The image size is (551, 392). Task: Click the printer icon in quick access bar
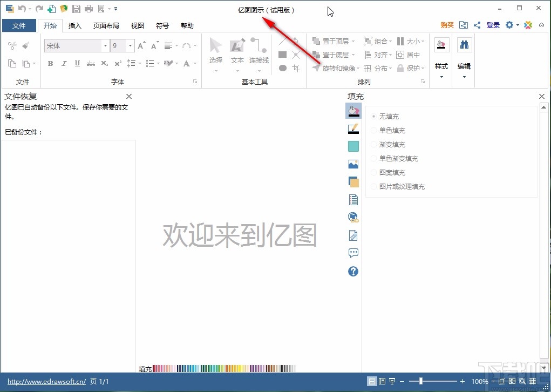(x=89, y=9)
